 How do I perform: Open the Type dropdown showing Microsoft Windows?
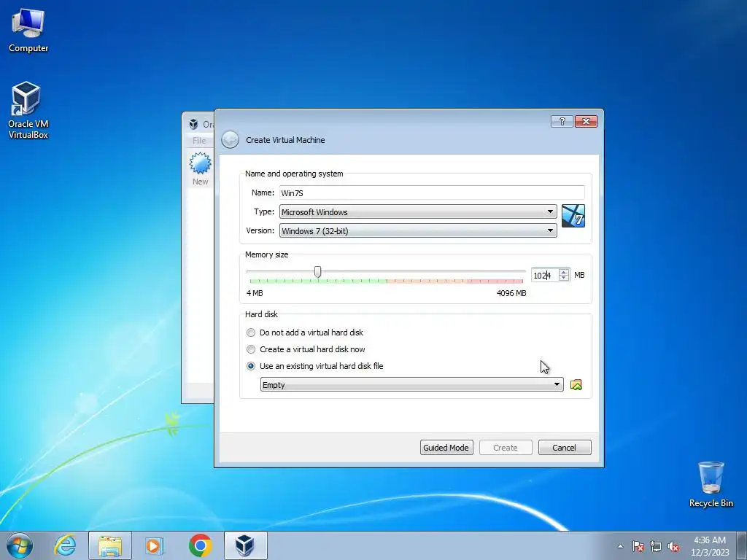(x=418, y=212)
